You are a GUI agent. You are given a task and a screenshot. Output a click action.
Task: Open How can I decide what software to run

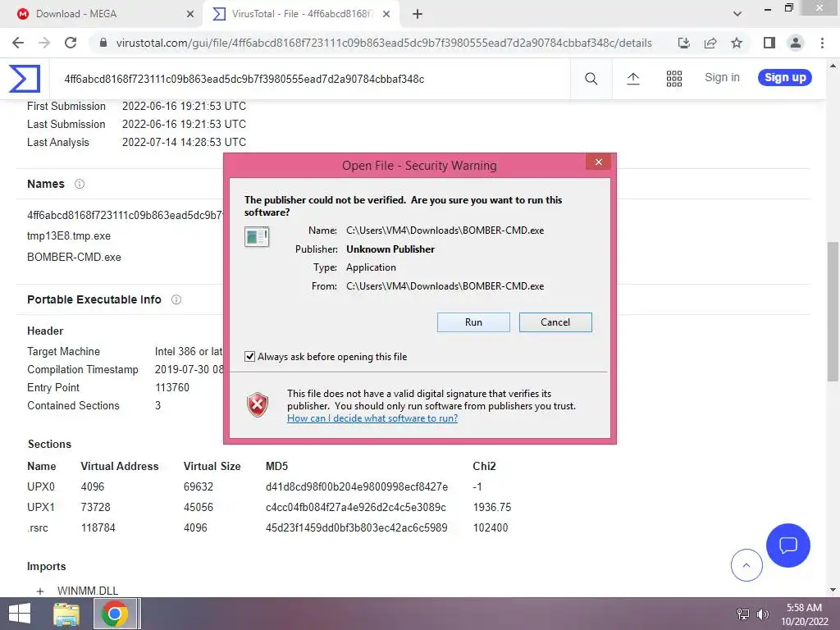[x=372, y=418]
